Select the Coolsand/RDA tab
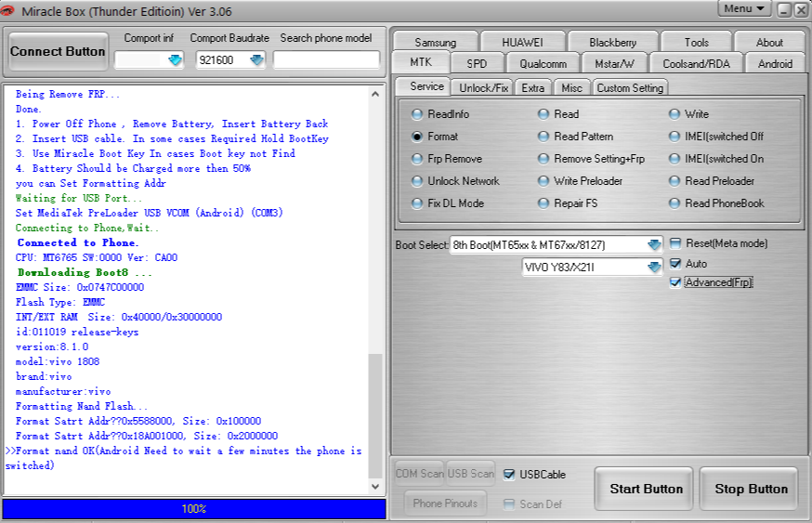 [697, 64]
